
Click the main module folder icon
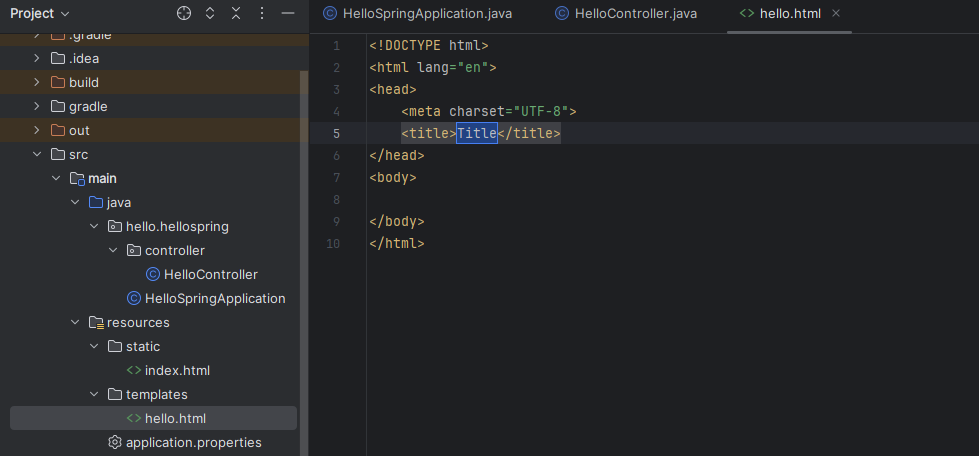click(77, 179)
